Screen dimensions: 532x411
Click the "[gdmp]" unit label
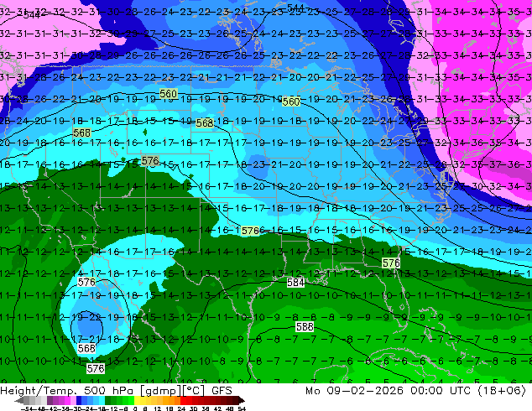159,391
